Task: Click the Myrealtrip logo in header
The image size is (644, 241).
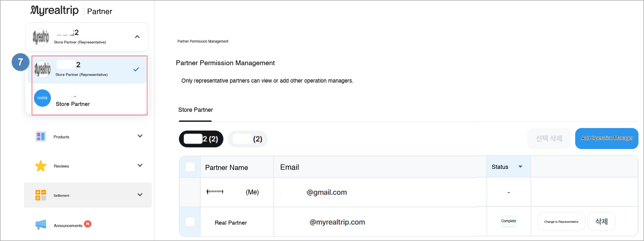Action: [x=54, y=10]
